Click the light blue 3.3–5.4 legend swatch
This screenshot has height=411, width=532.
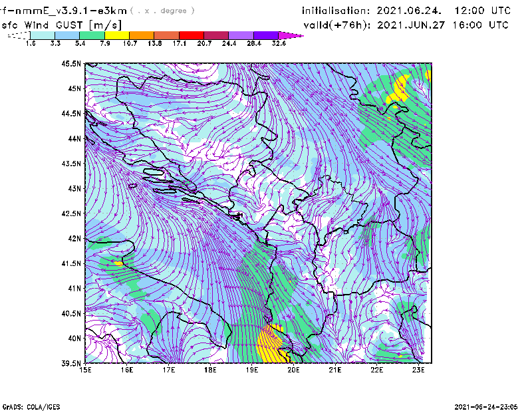coord(67,35)
